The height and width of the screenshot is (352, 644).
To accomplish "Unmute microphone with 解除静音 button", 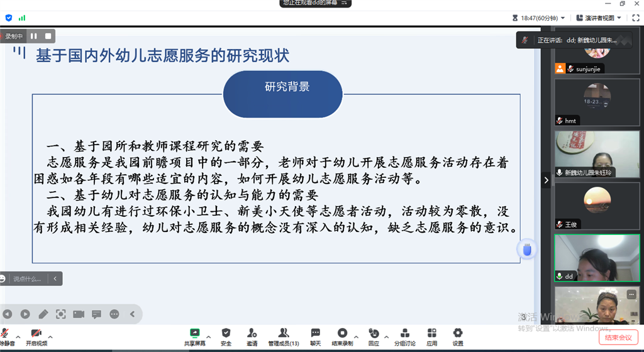I will pyautogui.click(x=6, y=338).
